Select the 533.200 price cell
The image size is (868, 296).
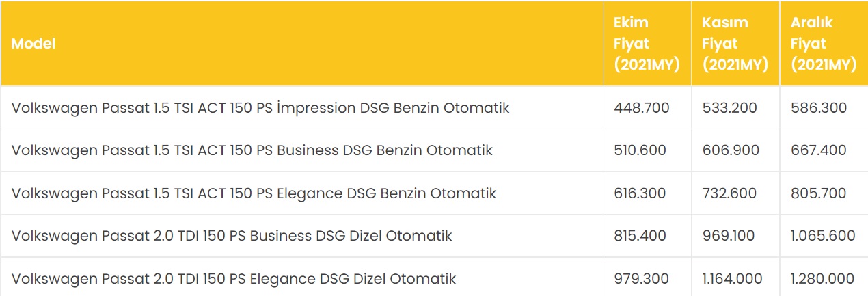(x=730, y=108)
